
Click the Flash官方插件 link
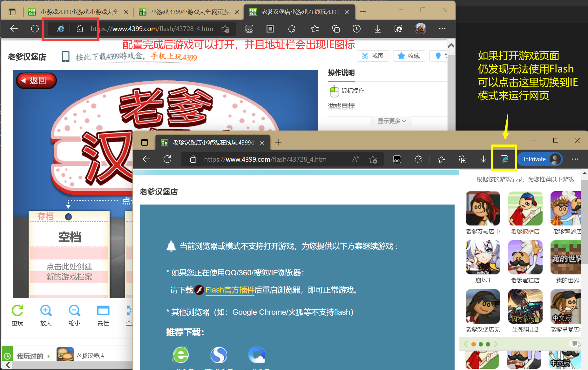(230, 290)
